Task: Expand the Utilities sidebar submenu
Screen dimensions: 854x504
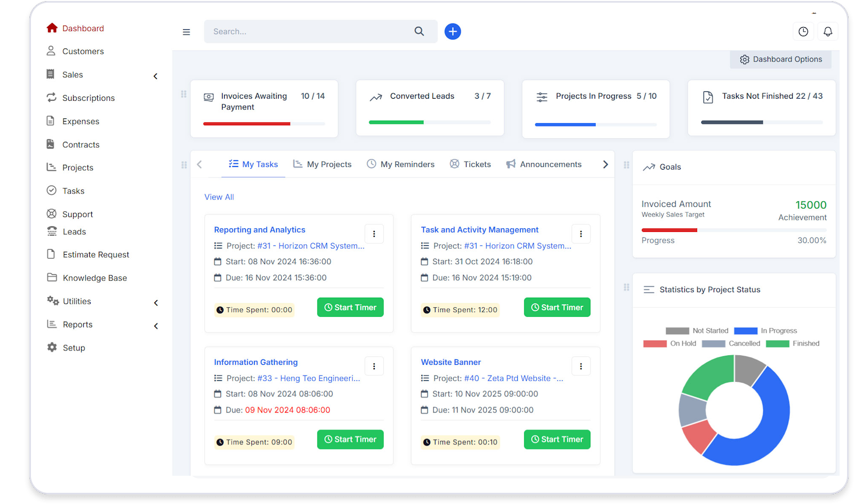Action: click(156, 303)
